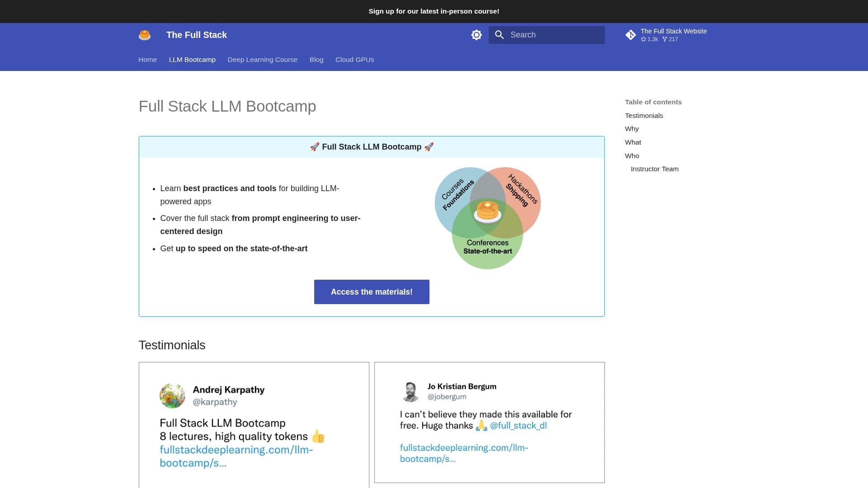Click the Venn diagram bootcamp image
This screenshot has height=488, width=868.
pos(488,218)
